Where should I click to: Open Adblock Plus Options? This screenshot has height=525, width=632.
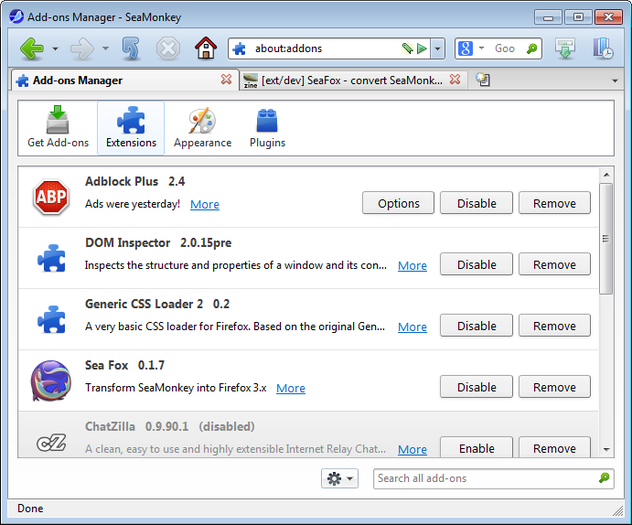pyautogui.click(x=398, y=203)
